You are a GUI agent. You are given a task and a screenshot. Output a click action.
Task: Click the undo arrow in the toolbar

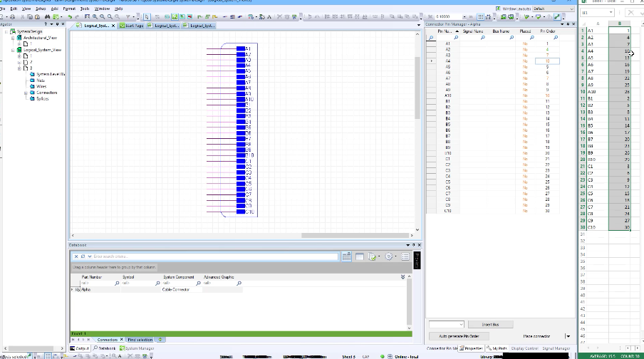[70, 16]
